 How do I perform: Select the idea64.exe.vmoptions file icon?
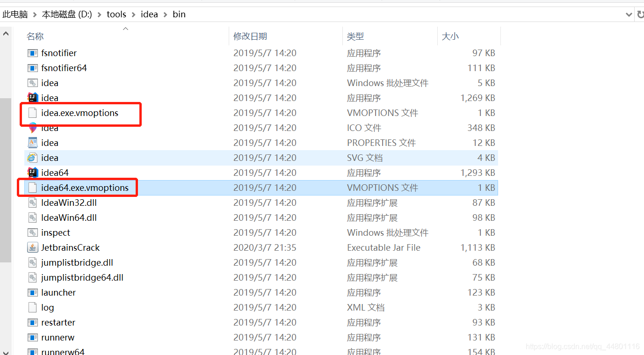click(32, 188)
